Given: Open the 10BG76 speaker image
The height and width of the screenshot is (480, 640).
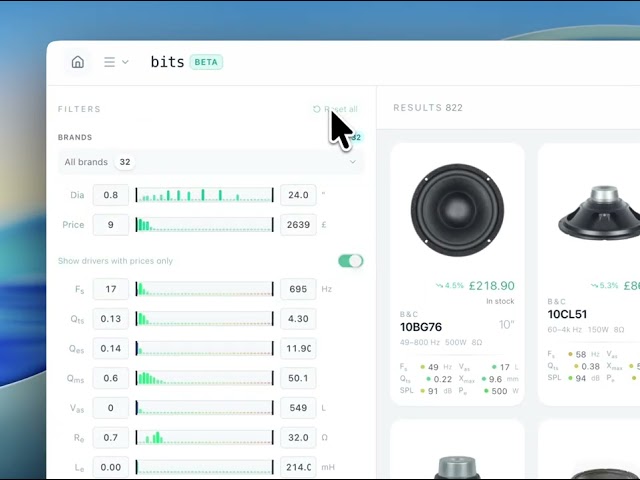Looking at the screenshot, I should click(457, 210).
